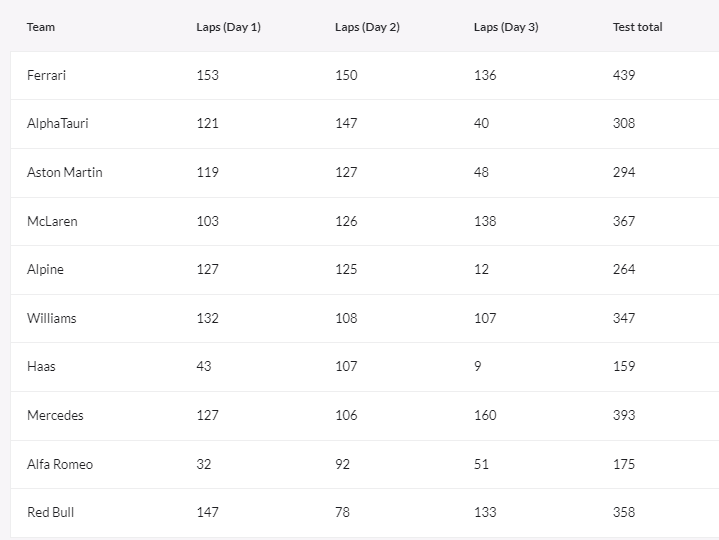Select Haas Day 3 laps value 9
Viewport: 719px width, 540px height.
tap(477, 366)
